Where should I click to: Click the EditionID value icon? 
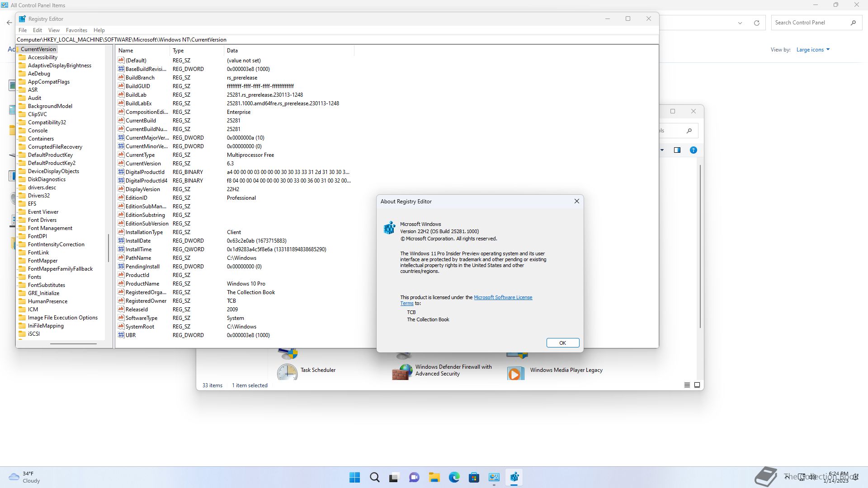point(121,198)
